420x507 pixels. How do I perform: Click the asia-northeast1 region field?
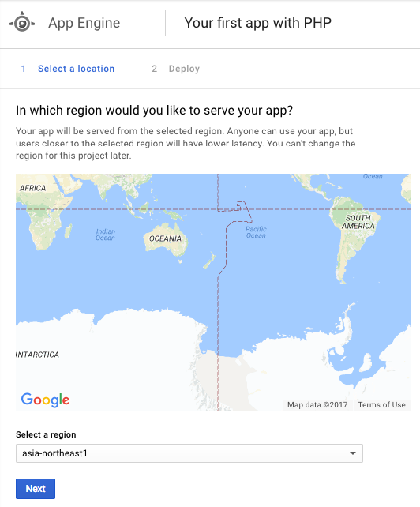point(189,453)
